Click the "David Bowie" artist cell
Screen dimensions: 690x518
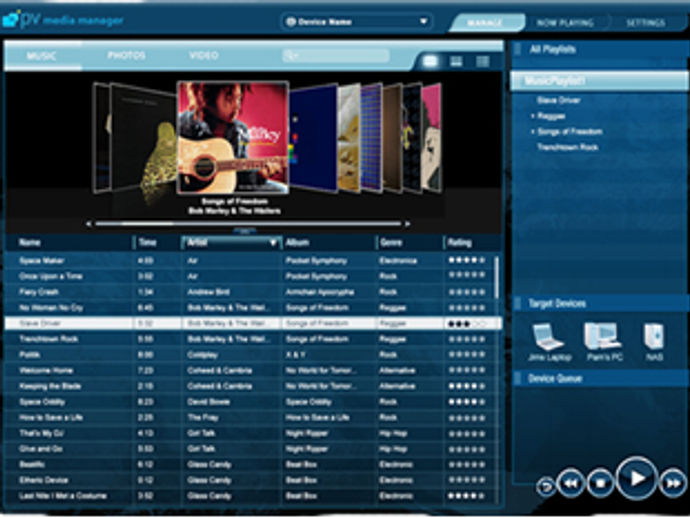[209, 402]
